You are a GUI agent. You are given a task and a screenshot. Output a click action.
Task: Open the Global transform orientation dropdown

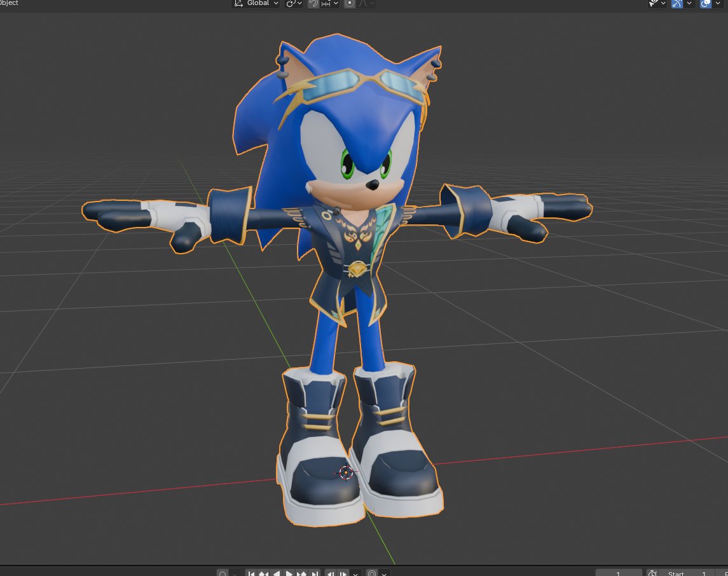click(x=256, y=3)
